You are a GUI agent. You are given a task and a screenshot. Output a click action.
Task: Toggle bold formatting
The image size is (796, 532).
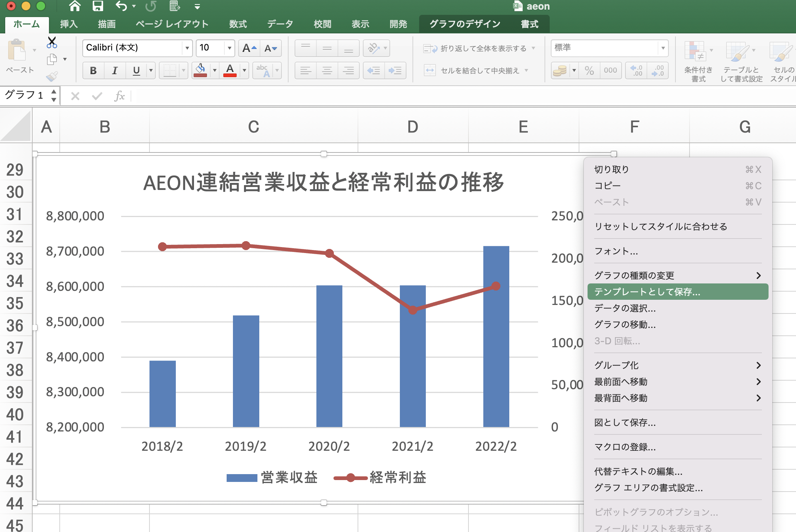93,70
